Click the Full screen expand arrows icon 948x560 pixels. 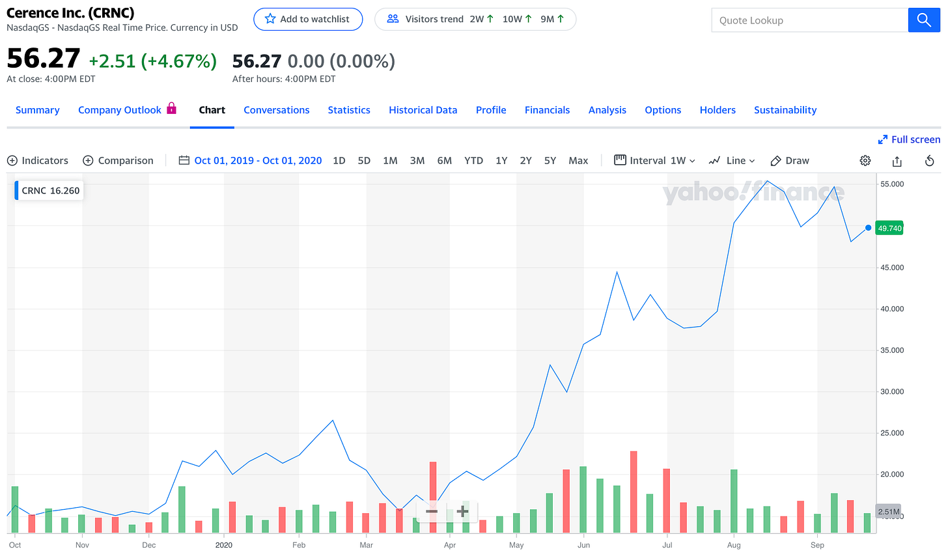[883, 139]
